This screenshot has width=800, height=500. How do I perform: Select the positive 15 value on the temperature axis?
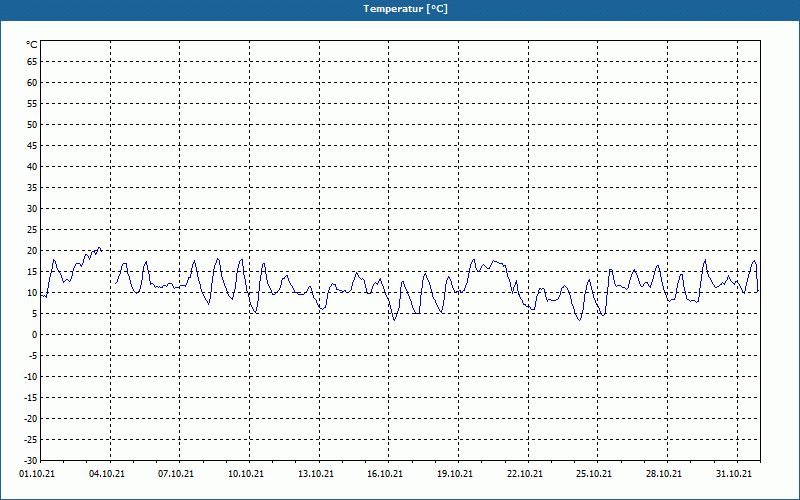click(32, 272)
